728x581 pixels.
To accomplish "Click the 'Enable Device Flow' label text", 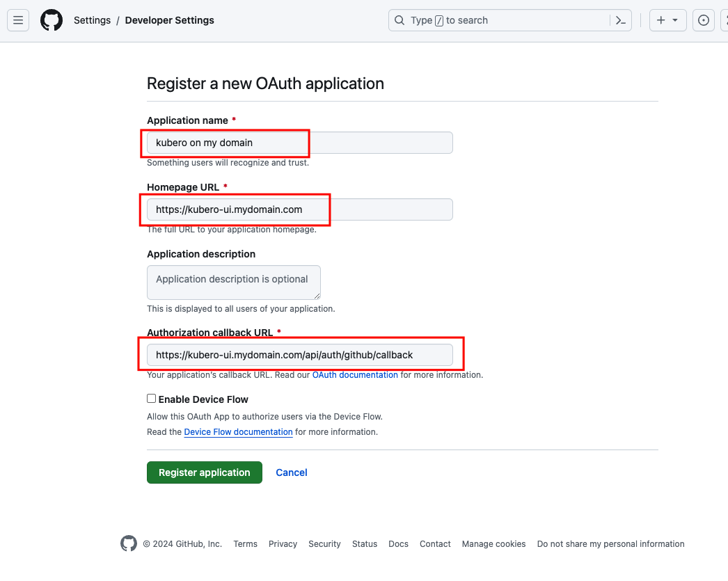I will tap(203, 399).
